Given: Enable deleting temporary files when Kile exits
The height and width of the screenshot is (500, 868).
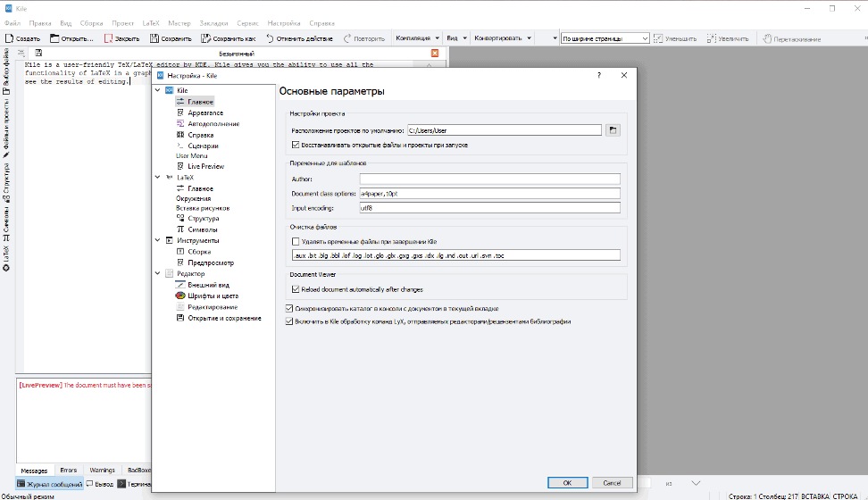Looking at the screenshot, I should point(296,241).
